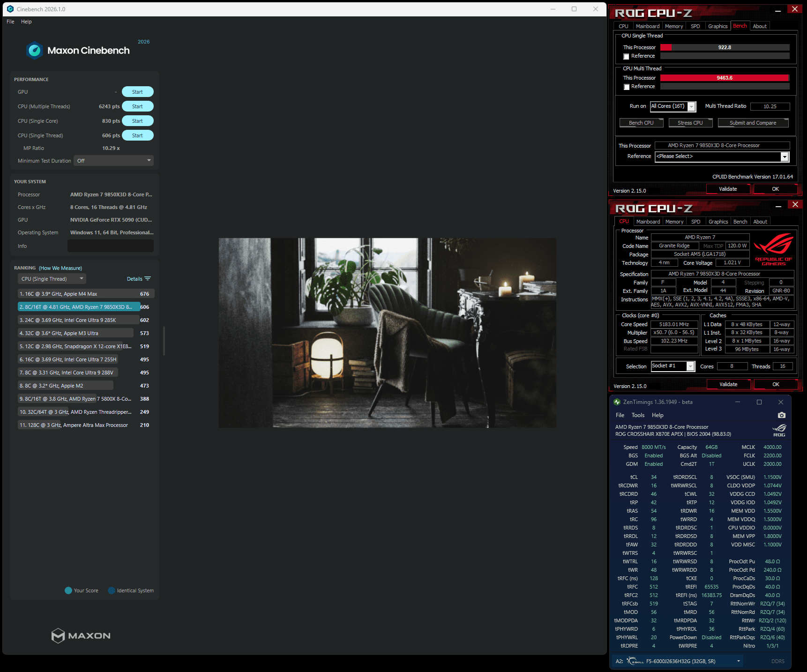Open the Run on All Cores dropdown

pyautogui.click(x=673, y=106)
